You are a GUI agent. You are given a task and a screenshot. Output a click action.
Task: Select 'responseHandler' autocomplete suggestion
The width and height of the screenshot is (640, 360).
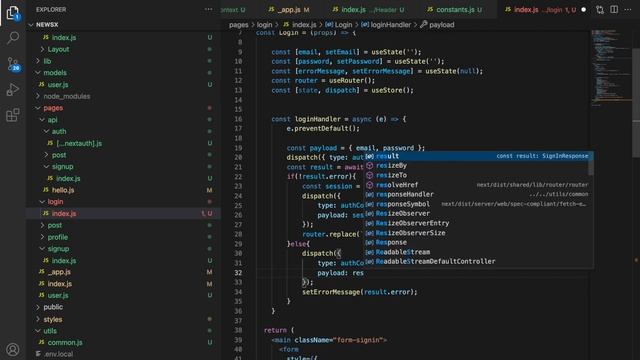(476, 194)
